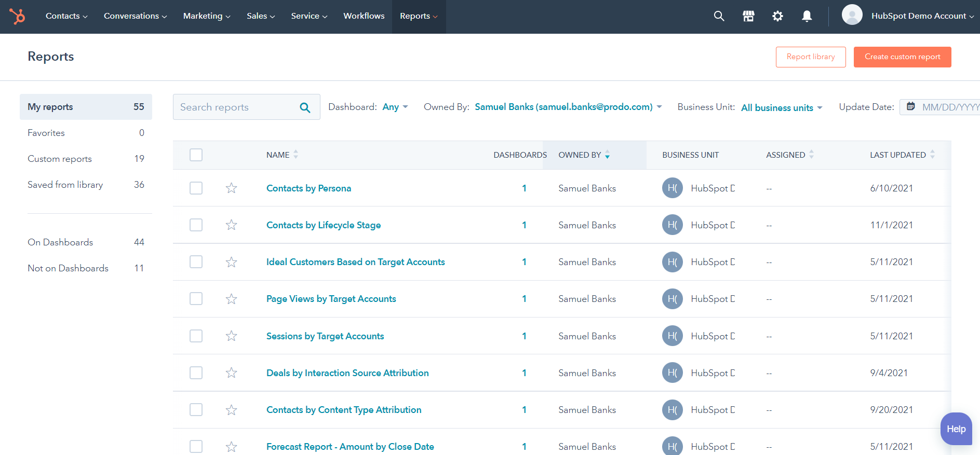Open the notifications bell
This screenshot has width=980, height=455.
pos(807,16)
